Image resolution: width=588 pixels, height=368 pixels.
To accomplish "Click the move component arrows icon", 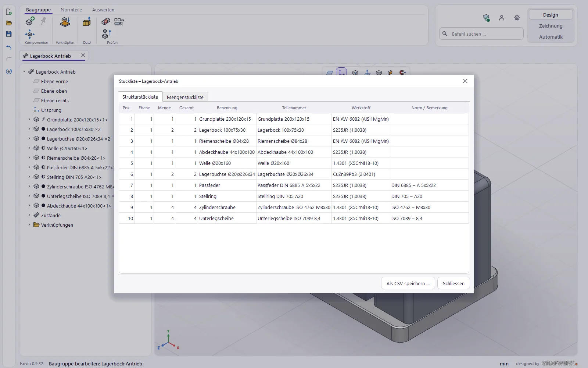I will coord(30,34).
